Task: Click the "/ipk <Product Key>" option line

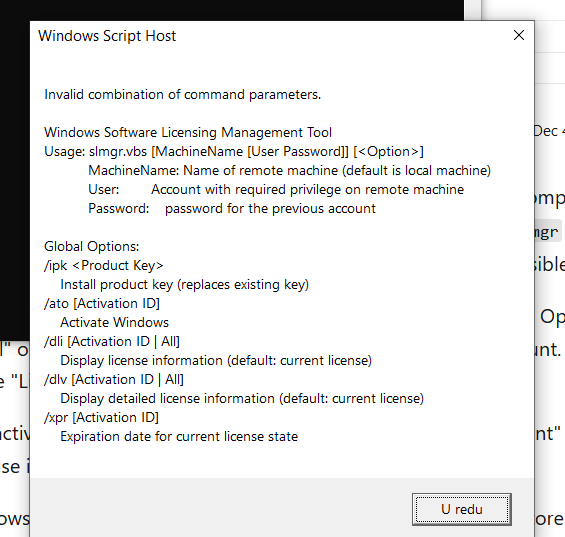Action: (x=104, y=266)
